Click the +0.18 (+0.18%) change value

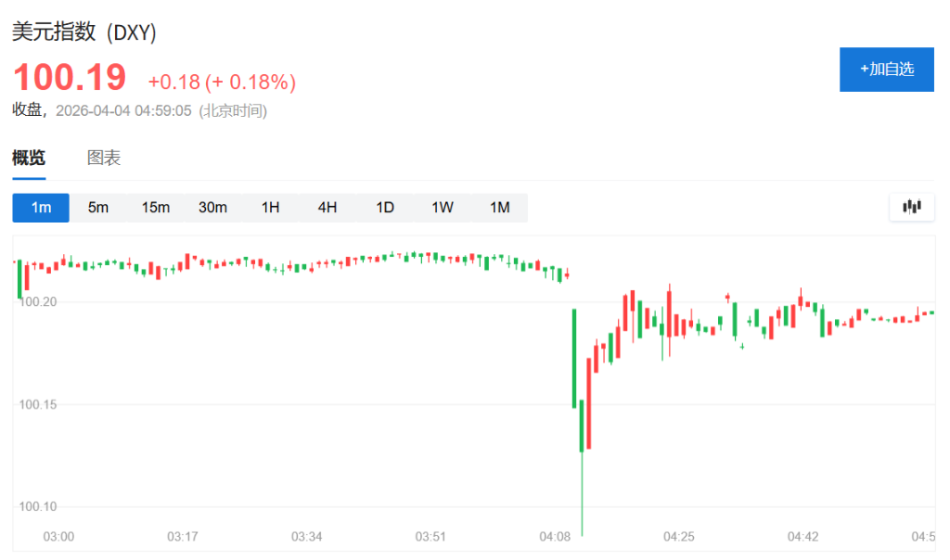222,83
